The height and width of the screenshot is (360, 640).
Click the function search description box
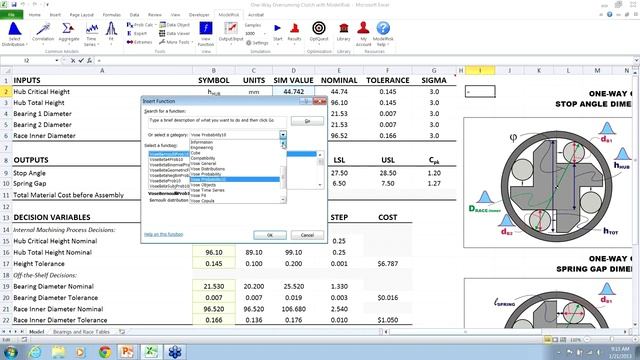[218, 121]
